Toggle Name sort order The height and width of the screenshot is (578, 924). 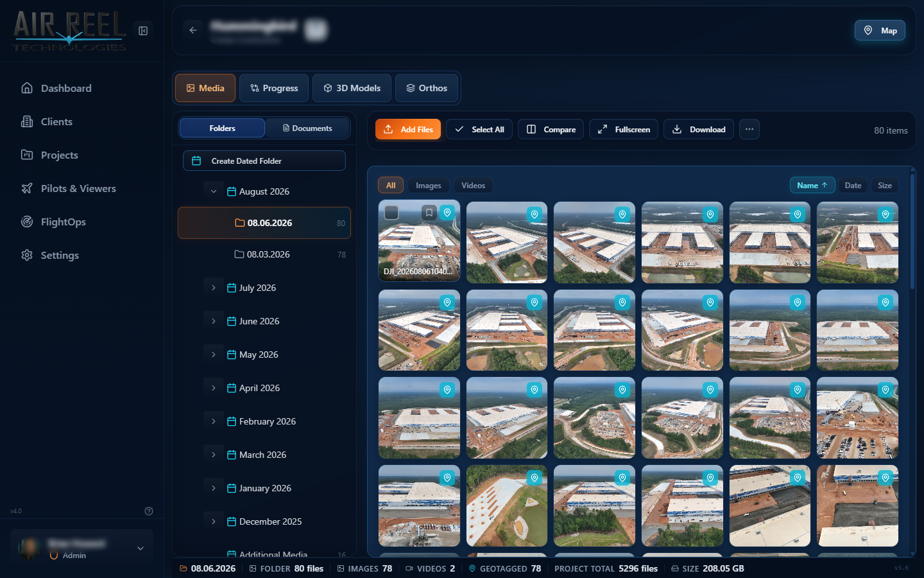(x=812, y=186)
